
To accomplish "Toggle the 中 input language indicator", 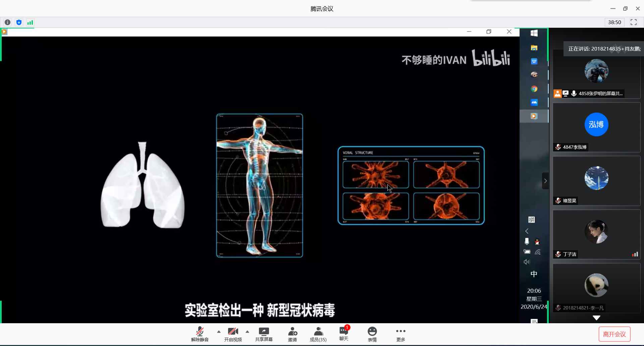I will click(534, 274).
